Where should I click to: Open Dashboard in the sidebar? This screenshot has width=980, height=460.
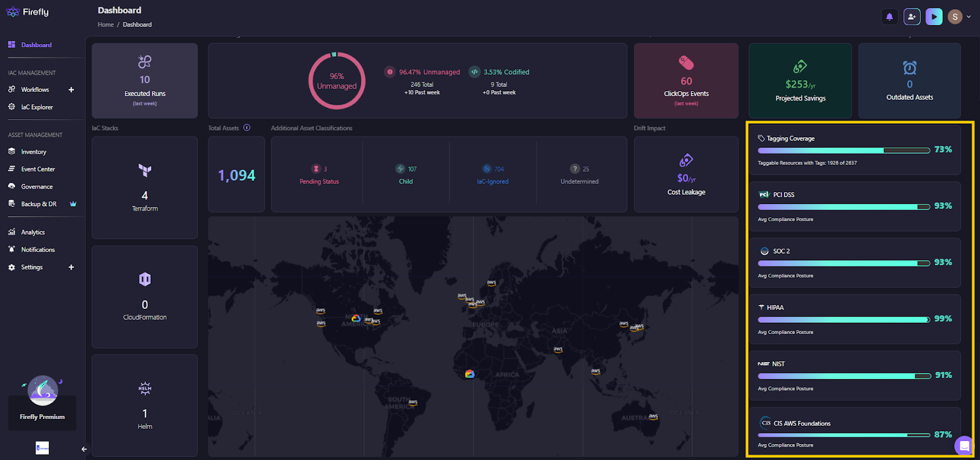pyautogui.click(x=36, y=45)
